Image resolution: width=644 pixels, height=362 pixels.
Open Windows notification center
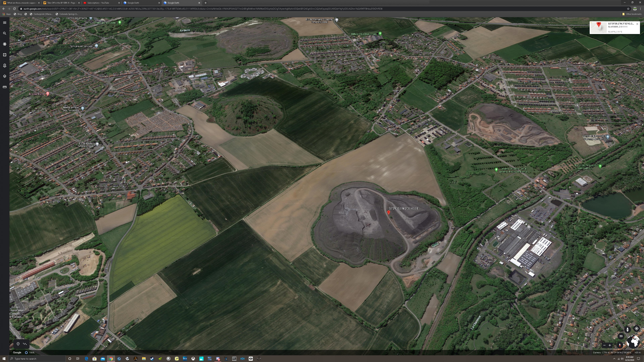coord(638,359)
